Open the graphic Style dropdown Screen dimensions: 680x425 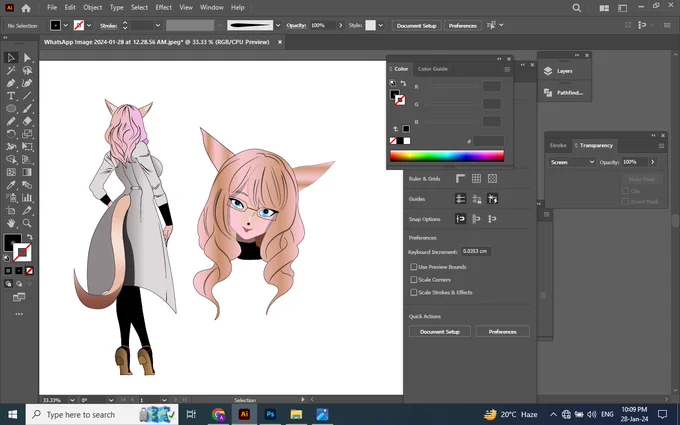point(380,26)
